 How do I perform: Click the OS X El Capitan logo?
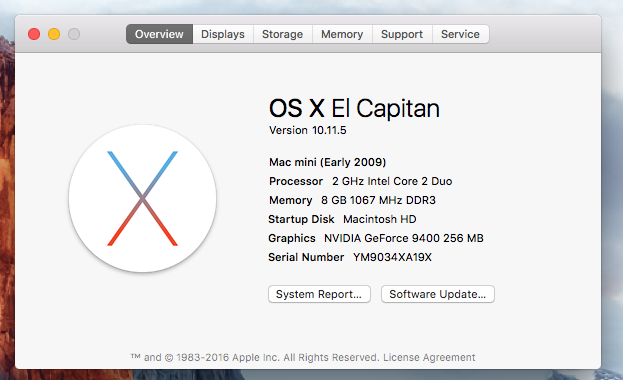(142, 198)
